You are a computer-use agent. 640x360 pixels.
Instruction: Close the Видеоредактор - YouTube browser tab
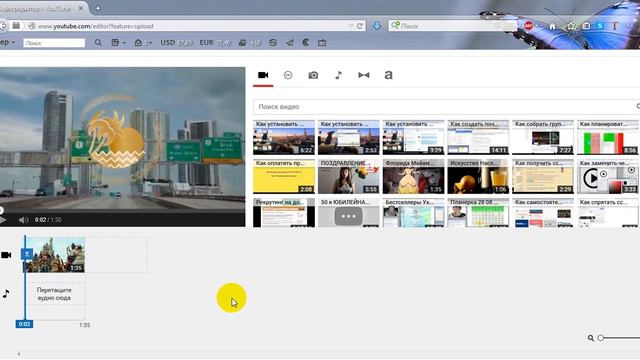click(x=81, y=8)
